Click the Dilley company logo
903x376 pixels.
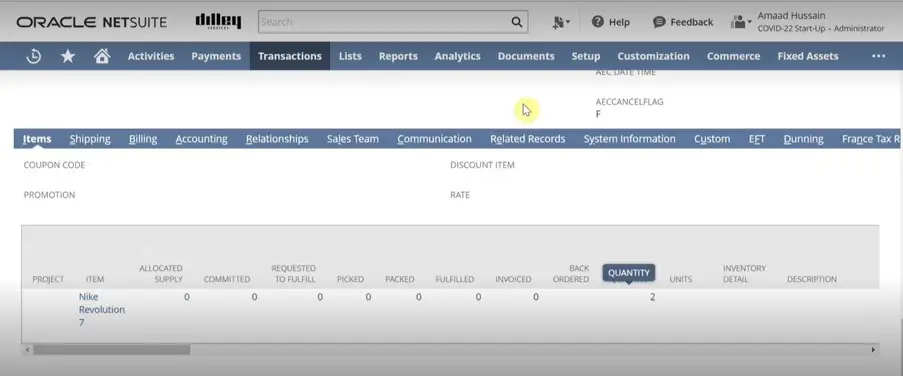[x=218, y=21]
